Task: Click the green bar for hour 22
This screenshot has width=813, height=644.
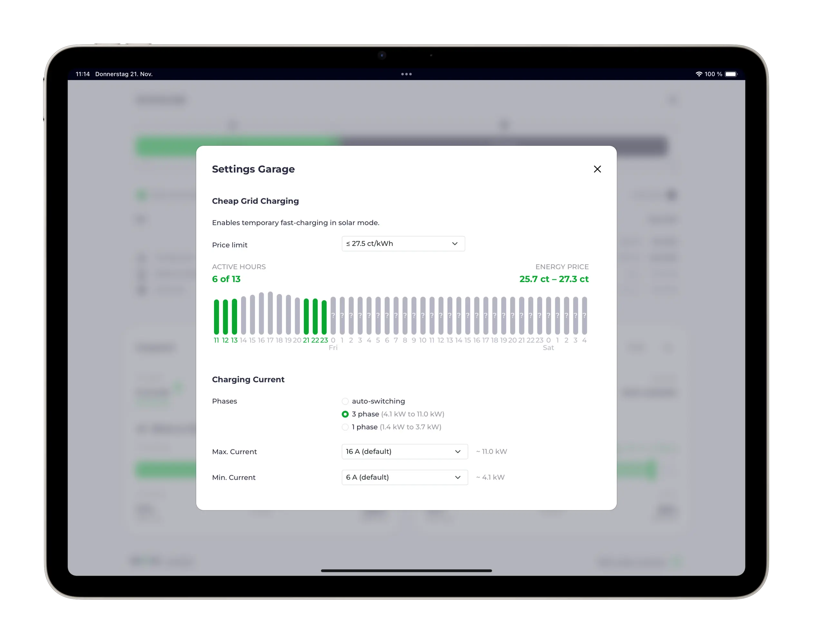Action: (315, 317)
